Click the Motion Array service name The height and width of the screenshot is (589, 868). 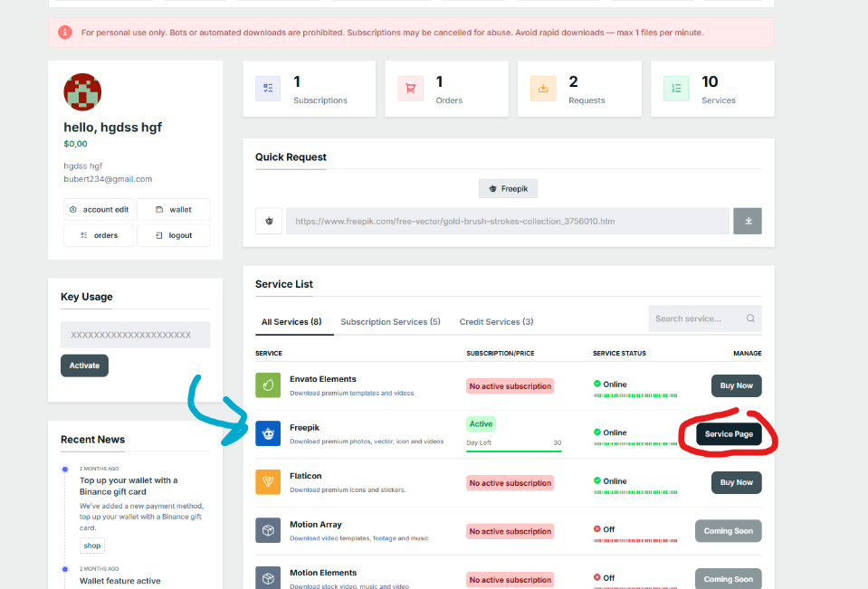(x=316, y=524)
